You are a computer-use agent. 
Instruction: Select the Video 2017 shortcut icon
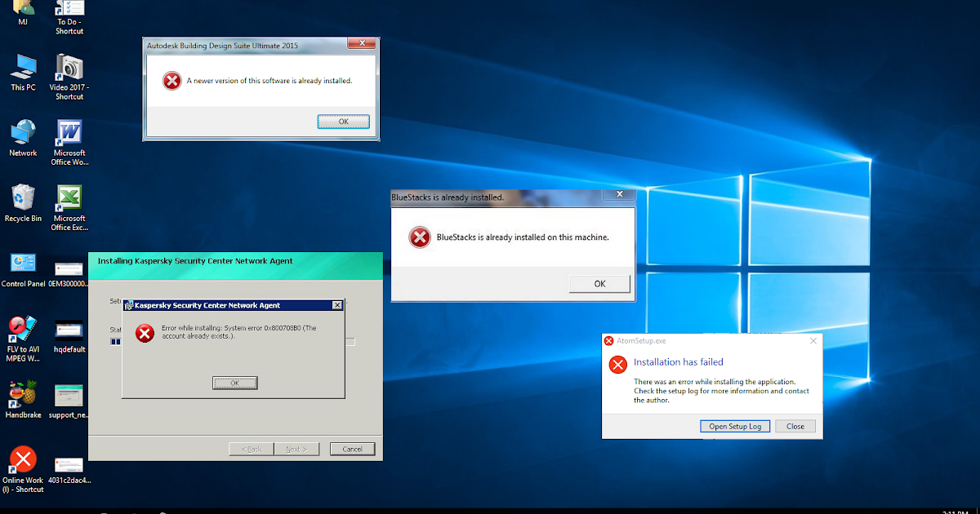(69, 78)
